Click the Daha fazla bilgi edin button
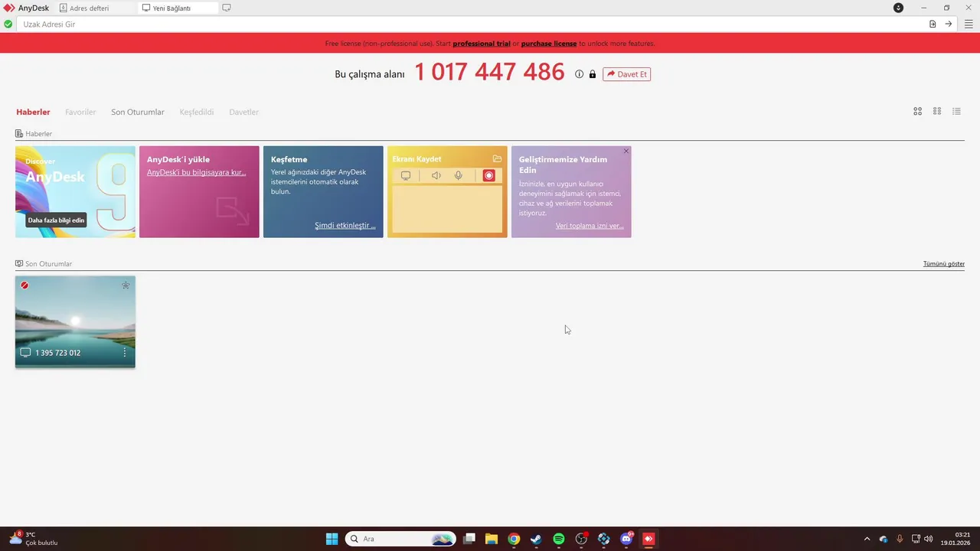This screenshot has width=980, height=551. pyautogui.click(x=56, y=220)
